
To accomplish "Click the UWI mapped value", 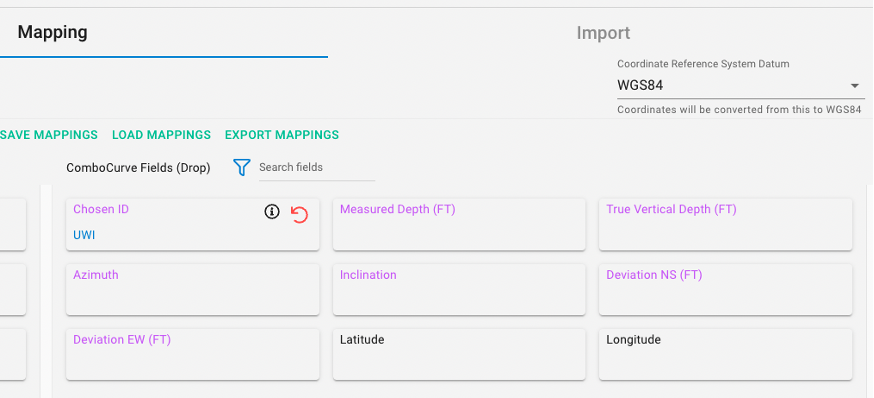I will (x=84, y=235).
